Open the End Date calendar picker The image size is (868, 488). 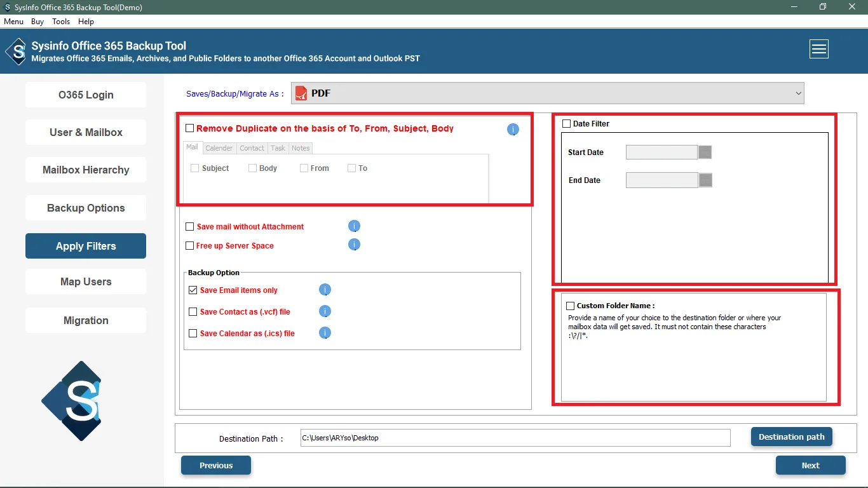pyautogui.click(x=705, y=180)
